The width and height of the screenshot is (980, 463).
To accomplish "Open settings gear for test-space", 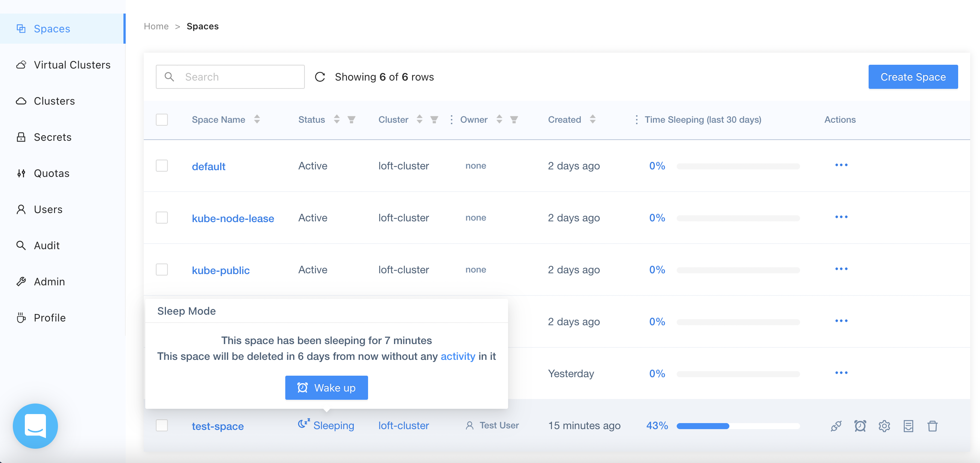I will pyautogui.click(x=884, y=426).
